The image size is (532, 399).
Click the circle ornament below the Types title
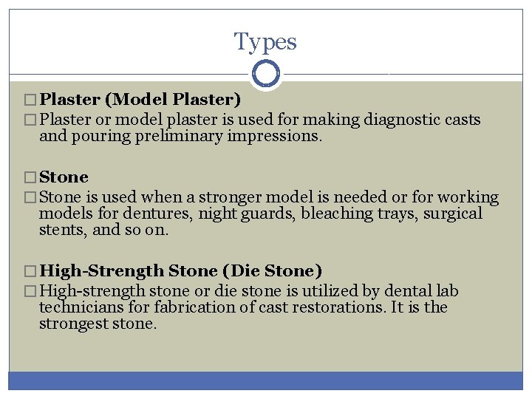point(266,73)
